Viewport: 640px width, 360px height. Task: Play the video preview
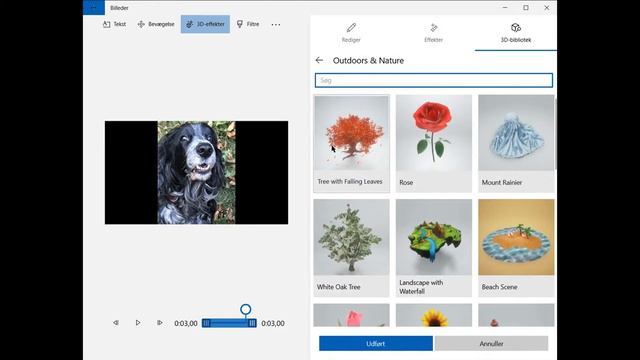(x=138, y=323)
